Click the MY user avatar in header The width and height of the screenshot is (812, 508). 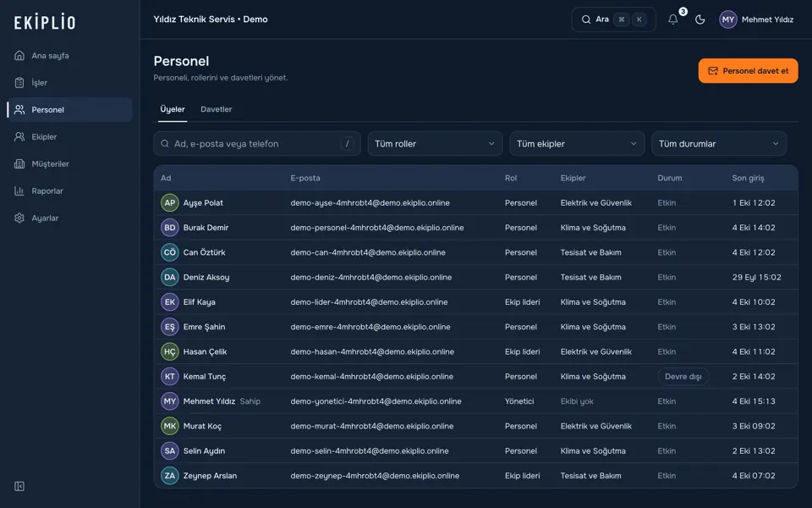tap(727, 19)
